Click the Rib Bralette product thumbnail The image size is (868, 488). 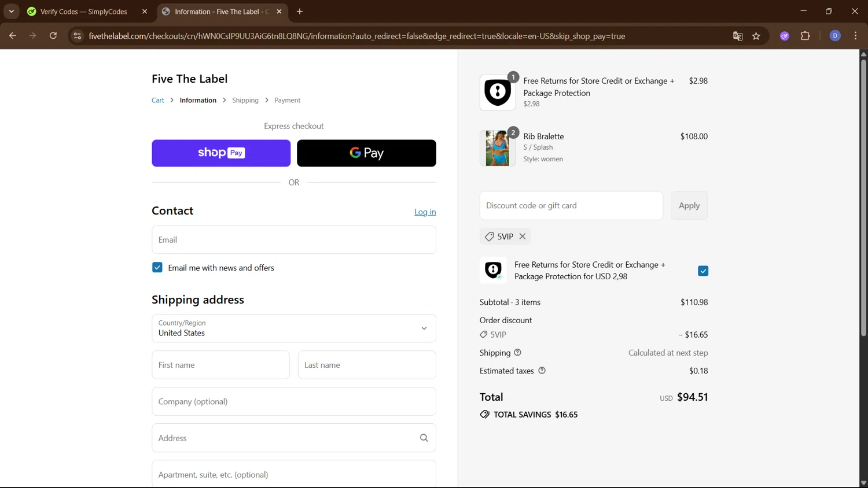tap(498, 148)
